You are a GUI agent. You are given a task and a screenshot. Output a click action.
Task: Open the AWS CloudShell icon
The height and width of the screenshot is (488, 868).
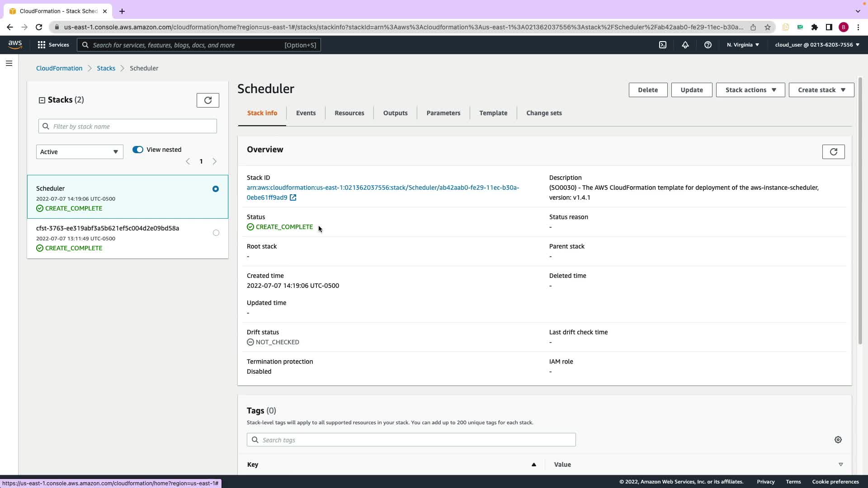click(x=663, y=45)
